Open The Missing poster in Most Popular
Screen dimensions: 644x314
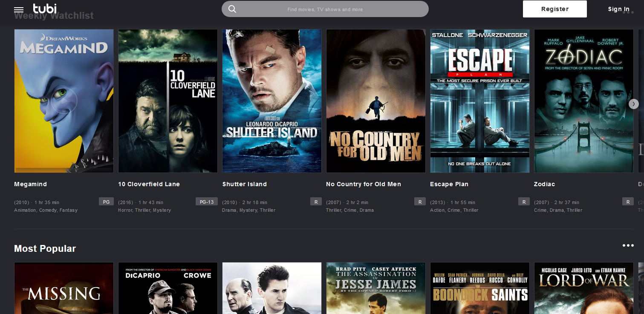[64, 288]
